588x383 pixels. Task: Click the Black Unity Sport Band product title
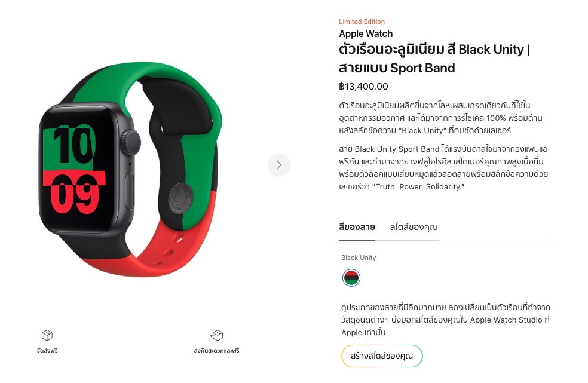pos(434,59)
